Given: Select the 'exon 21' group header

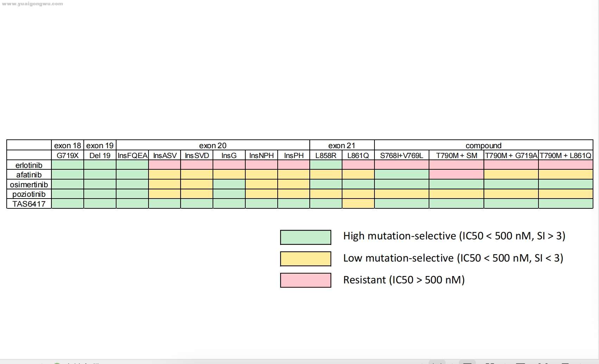Looking at the screenshot, I should coord(342,145).
